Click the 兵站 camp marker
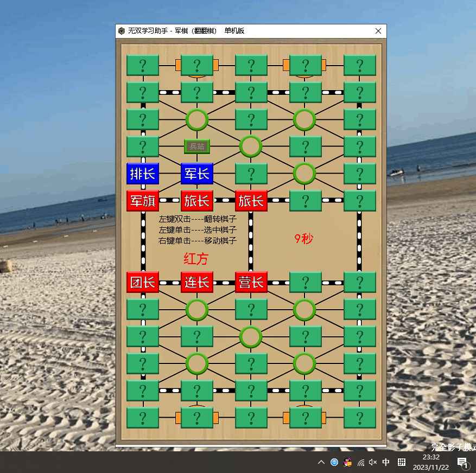 point(196,146)
